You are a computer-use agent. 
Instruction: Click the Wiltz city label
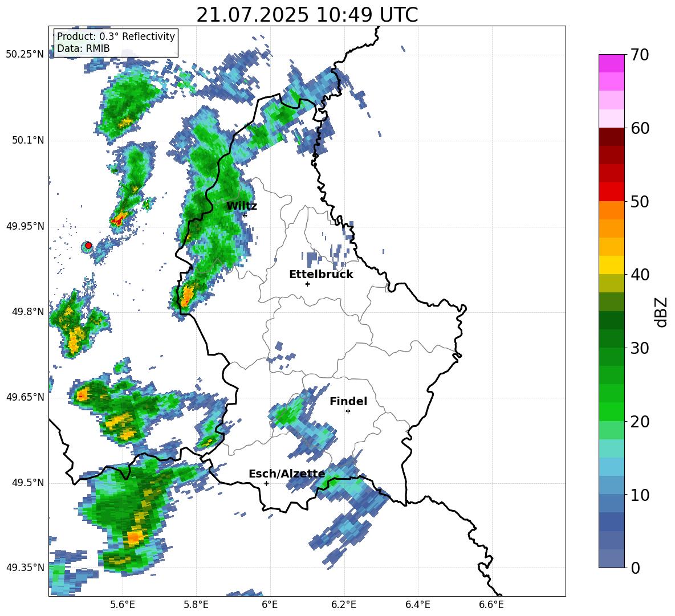[242, 206]
